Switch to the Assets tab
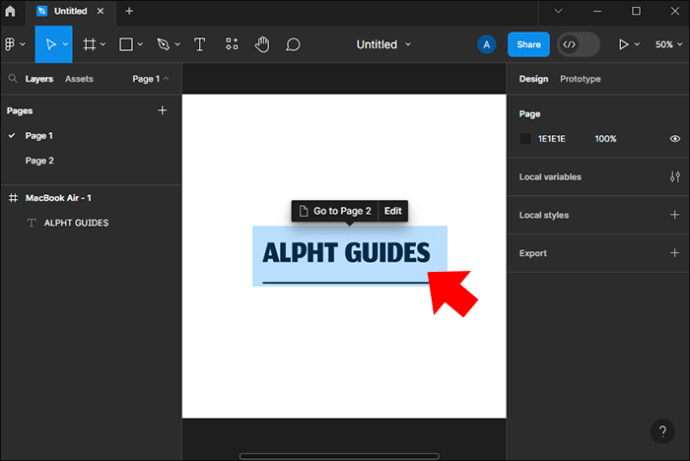690x461 pixels. 79,79
